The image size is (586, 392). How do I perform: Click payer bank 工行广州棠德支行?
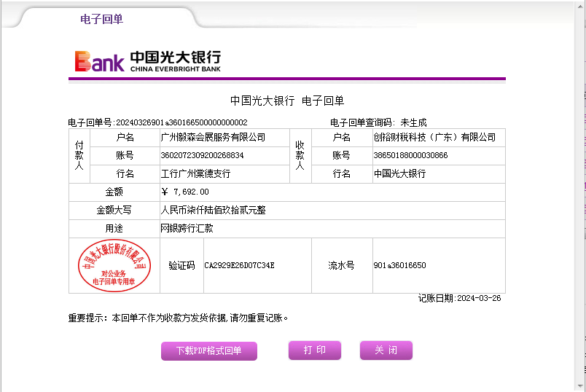click(195, 174)
